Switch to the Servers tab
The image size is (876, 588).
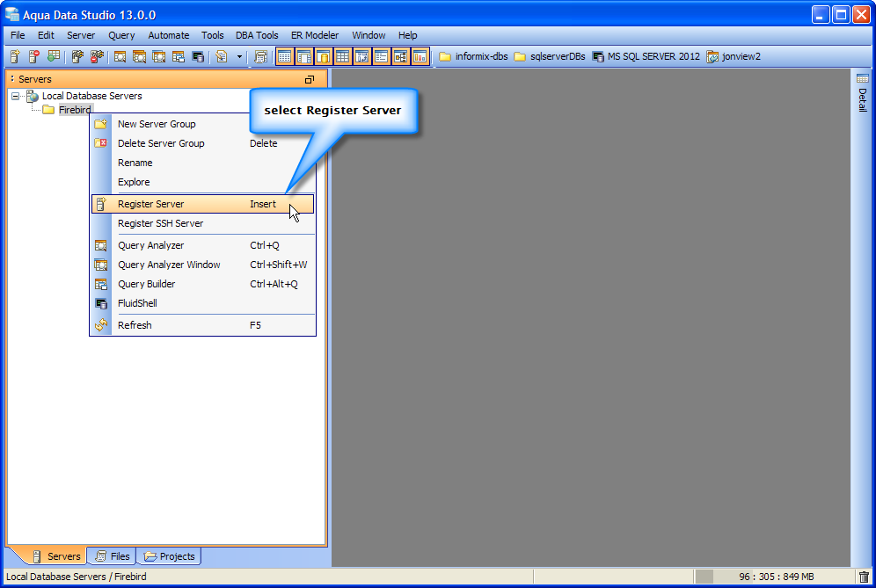56,556
